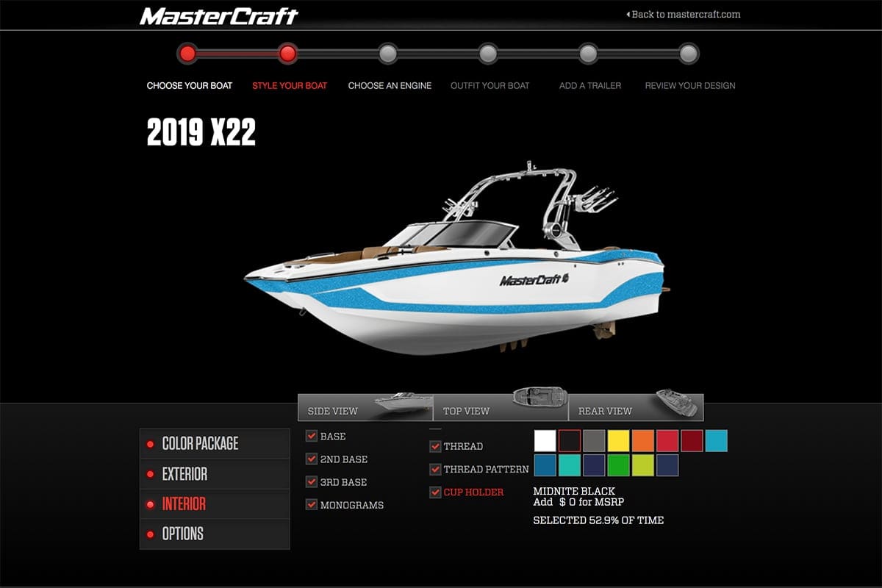Select the orange color swatch

[x=642, y=441]
